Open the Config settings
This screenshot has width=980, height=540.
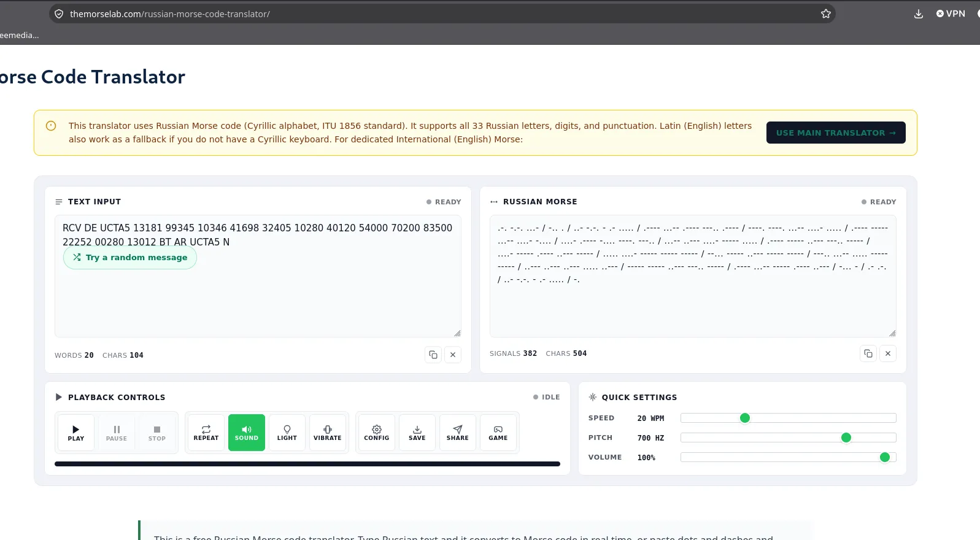coord(377,433)
